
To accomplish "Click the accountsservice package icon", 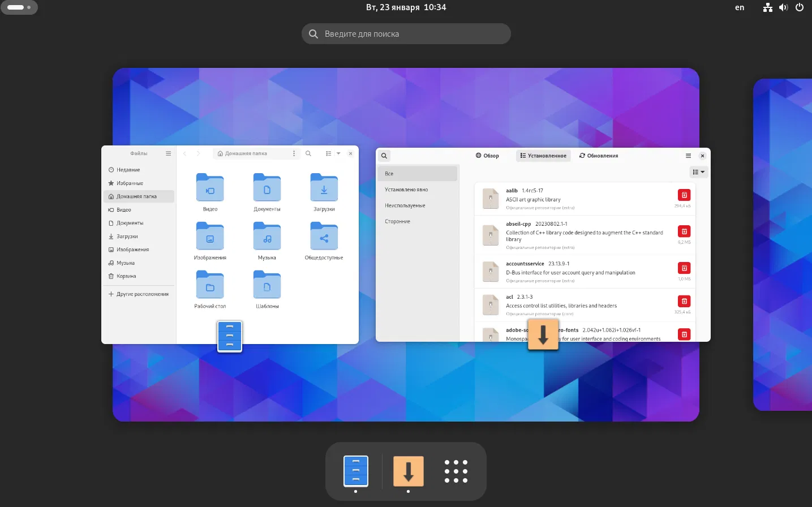I will pyautogui.click(x=490, y=272).
